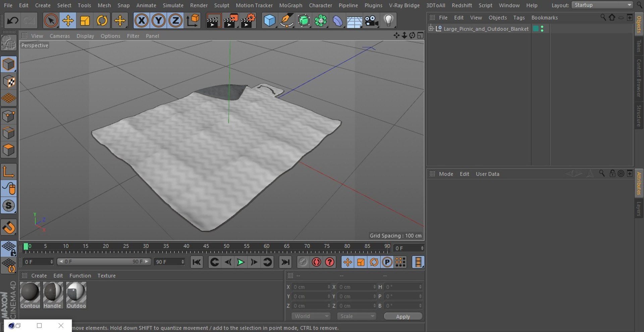Toggle Z axis lock

click(175, 21)
